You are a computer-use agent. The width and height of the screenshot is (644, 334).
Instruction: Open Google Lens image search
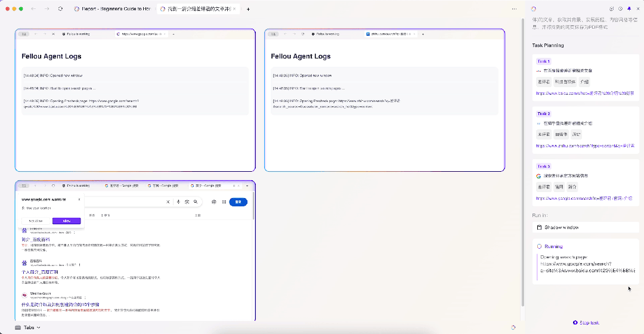pos(187,202)
